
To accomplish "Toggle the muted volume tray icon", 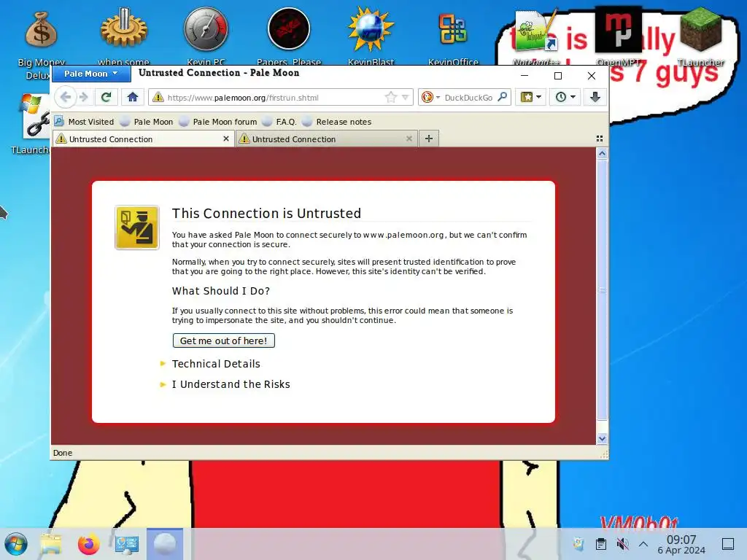I will 622,544.
